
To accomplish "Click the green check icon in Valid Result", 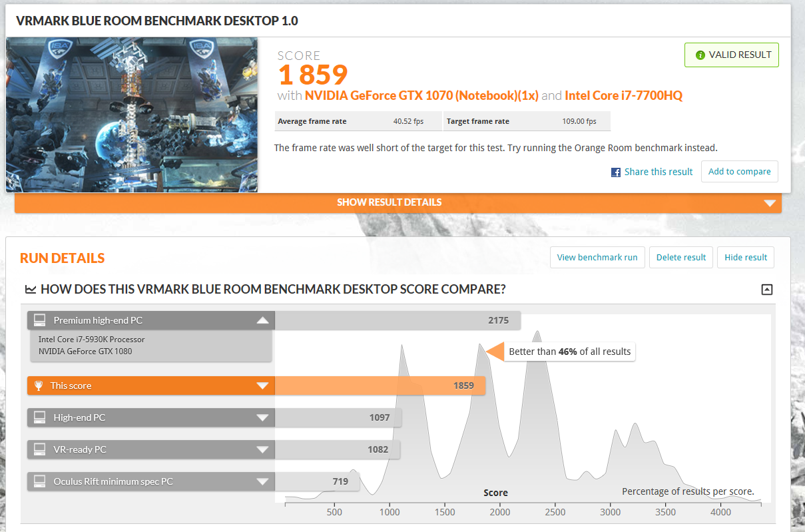I will pyautogui.click(x=700, y=55).
